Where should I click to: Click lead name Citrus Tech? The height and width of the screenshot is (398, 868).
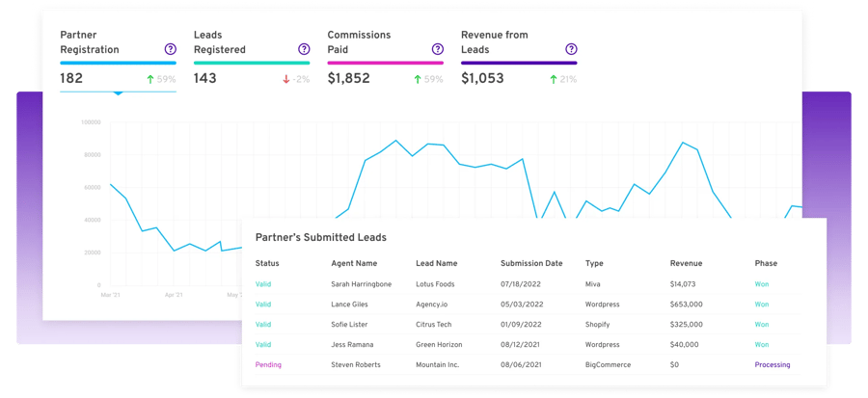pos(434,325)
